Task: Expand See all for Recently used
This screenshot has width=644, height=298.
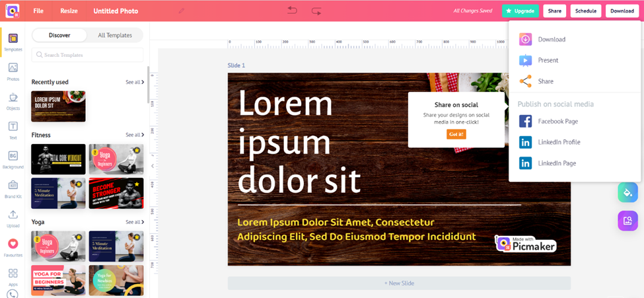Action: coord(135,82)
